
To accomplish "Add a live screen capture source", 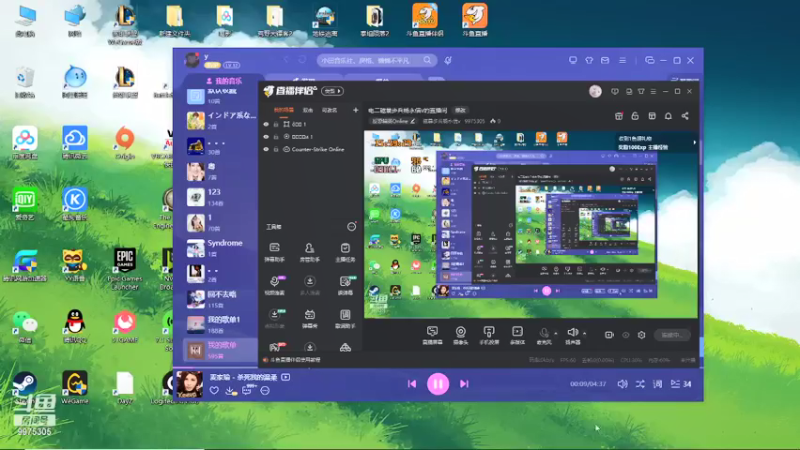I will click(432, 335).
